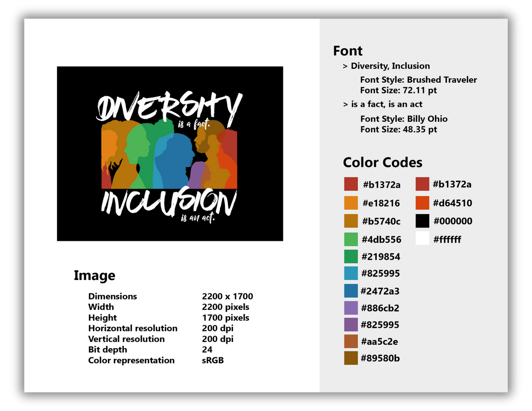Click the Image section heading

point(94,276)
